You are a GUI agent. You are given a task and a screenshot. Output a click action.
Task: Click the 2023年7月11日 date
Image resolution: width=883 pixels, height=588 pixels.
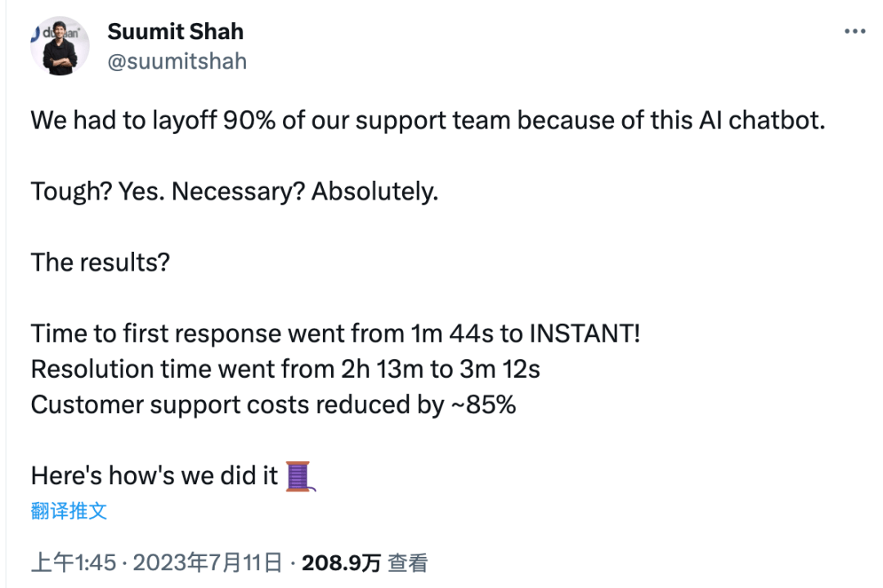207,563
